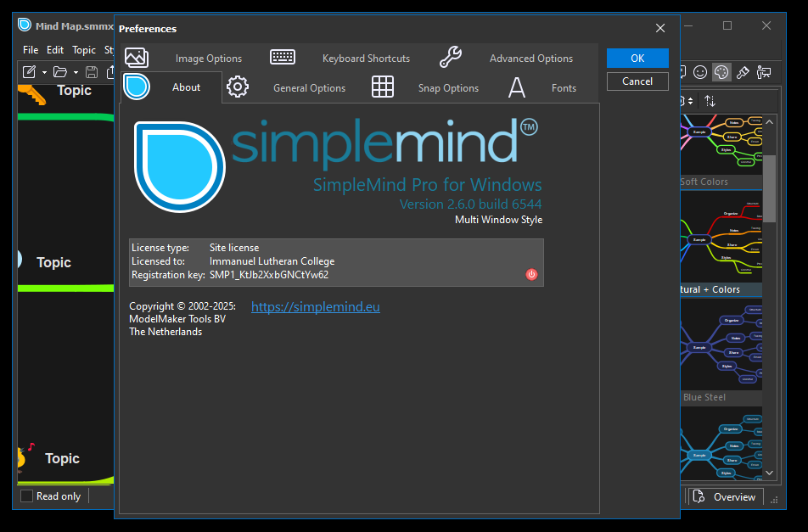
Task: Click the small up-down stepper arrows in the side panel
Action: 691,101
